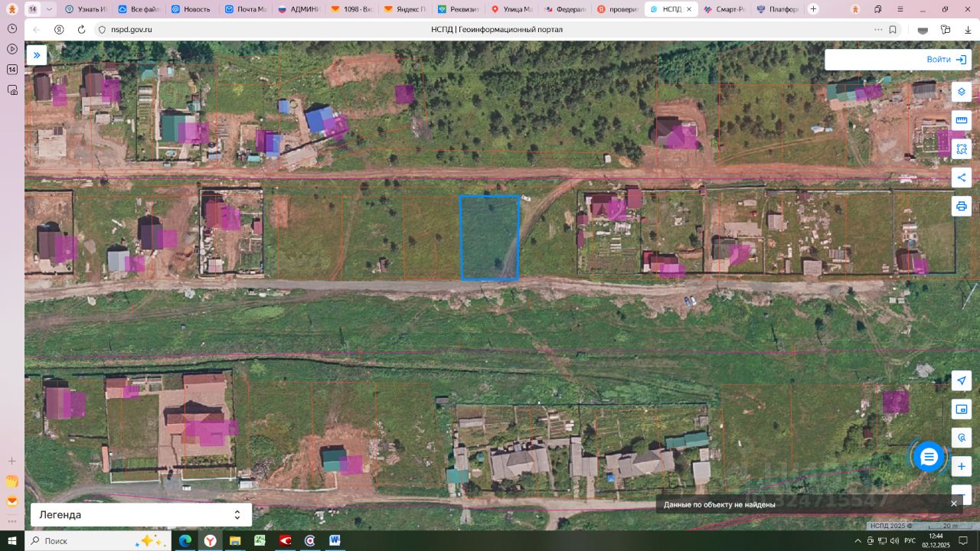980x551 pixels.
Task: Switch to the 'проверит' tab
Action: tap(617, 9)
